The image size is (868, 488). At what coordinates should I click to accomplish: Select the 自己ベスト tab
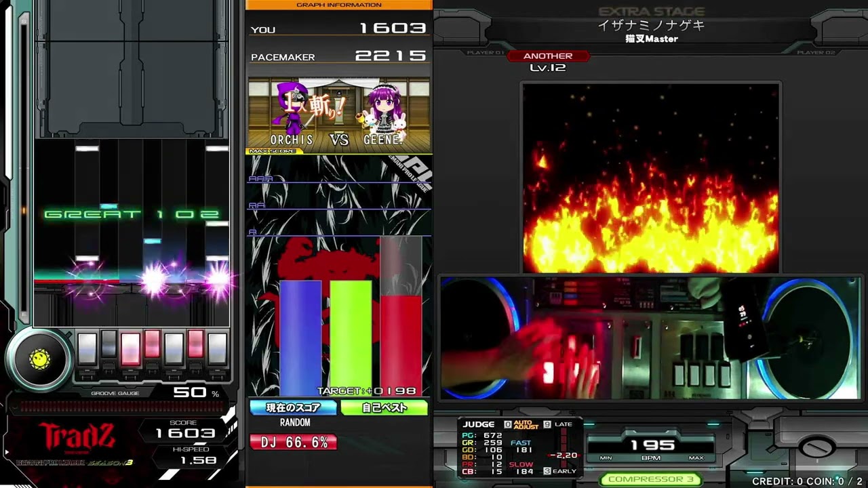click(x=384, y=407)
